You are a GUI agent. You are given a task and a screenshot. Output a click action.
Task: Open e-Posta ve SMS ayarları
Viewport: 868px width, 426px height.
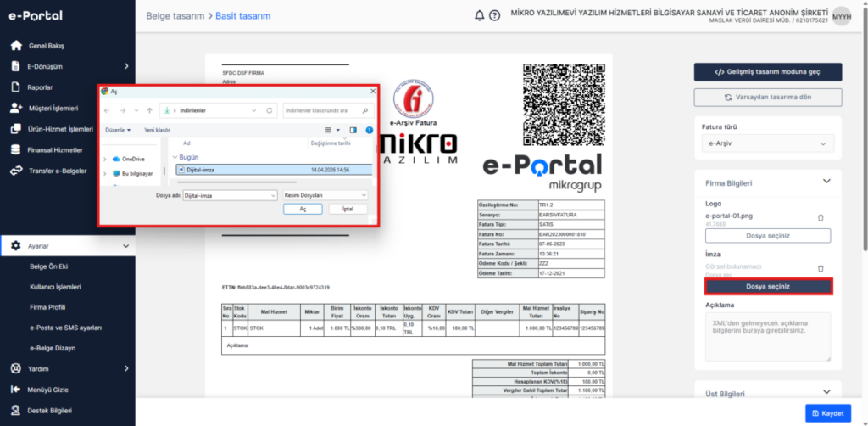tap(65, 328)
